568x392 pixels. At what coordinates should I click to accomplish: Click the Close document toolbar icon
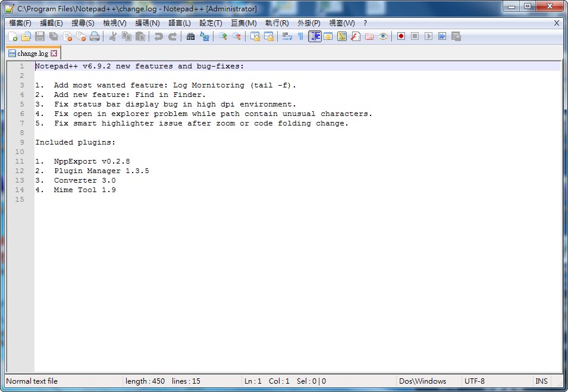click(x=67, y=36)
